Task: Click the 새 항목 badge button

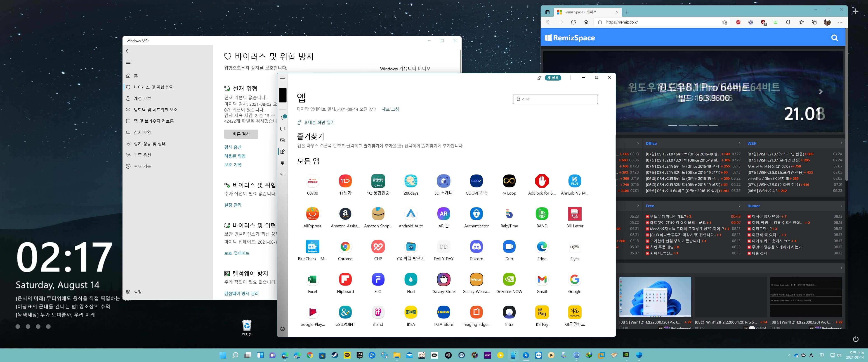Action: coord(553,78)
